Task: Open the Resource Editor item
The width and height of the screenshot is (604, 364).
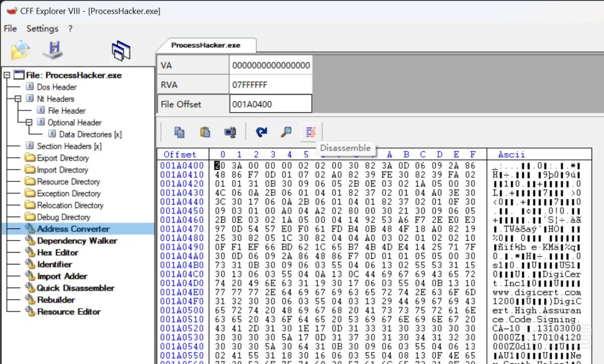Action: coord(68,312)
